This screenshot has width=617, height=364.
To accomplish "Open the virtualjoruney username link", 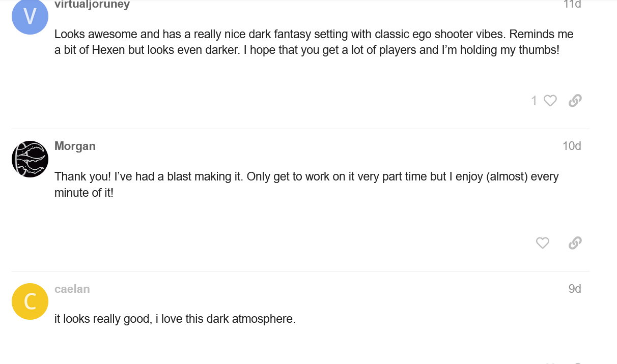I will (x=92, y=5).
